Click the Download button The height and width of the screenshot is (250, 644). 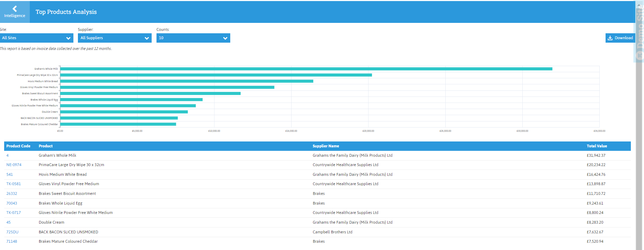coord(620,38)
